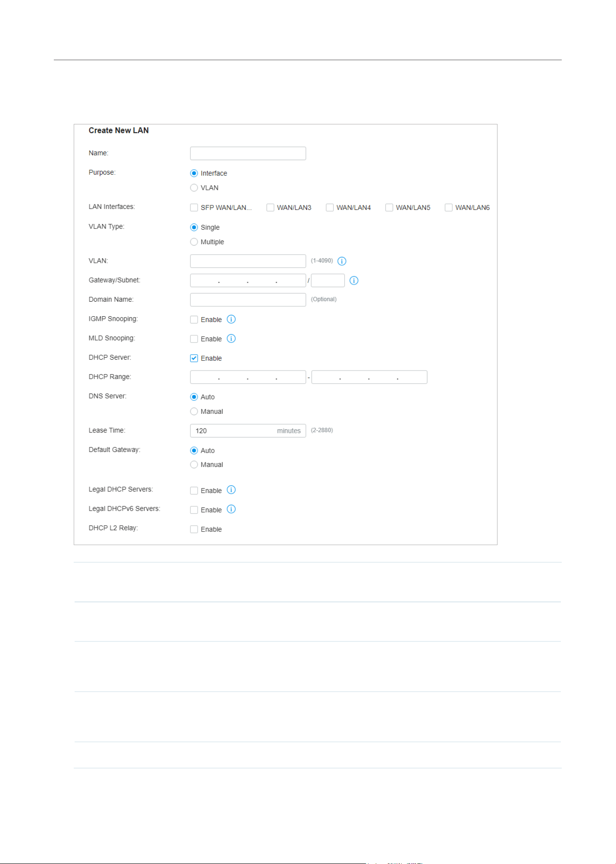Enable MLD Snooping checkbox
Screen dimensions: 616x864
(194, 339)
